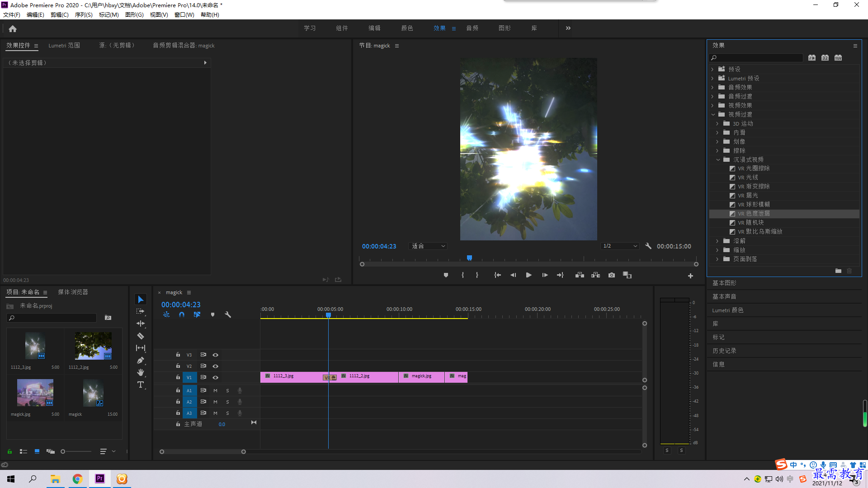Go to Out point button
Image resolution: width=868 pixels, height=488 pixels.
[x=560, y=275]
